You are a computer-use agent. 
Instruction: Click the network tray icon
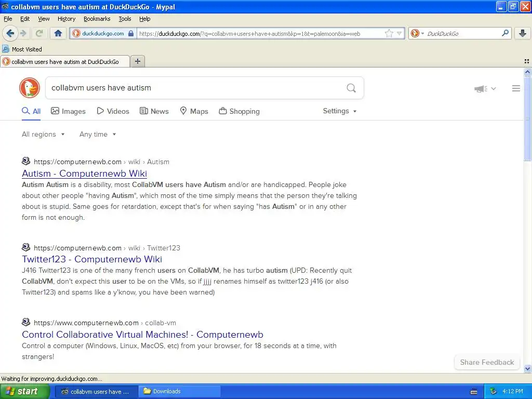(494, 392)
